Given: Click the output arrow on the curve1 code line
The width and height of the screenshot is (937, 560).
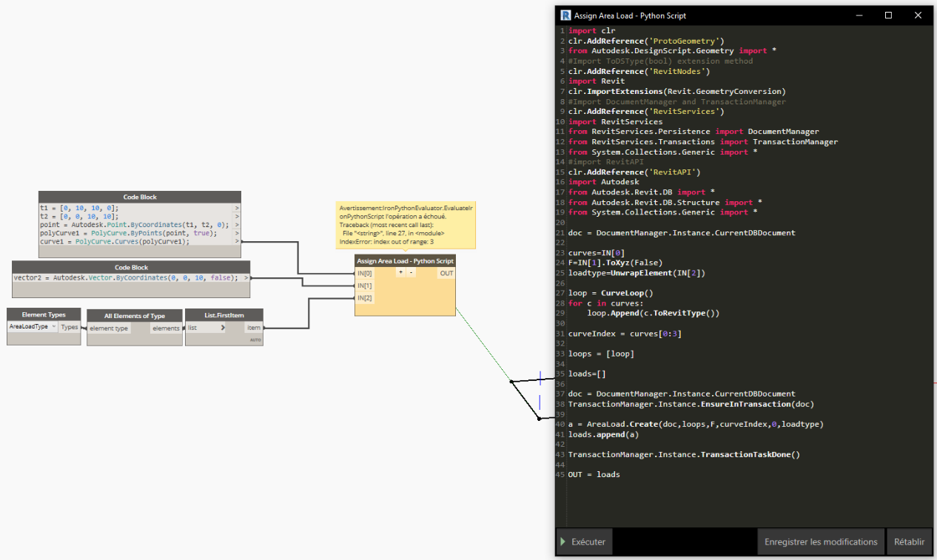Looking at the screenshot, I should click(x=238, y=241).
